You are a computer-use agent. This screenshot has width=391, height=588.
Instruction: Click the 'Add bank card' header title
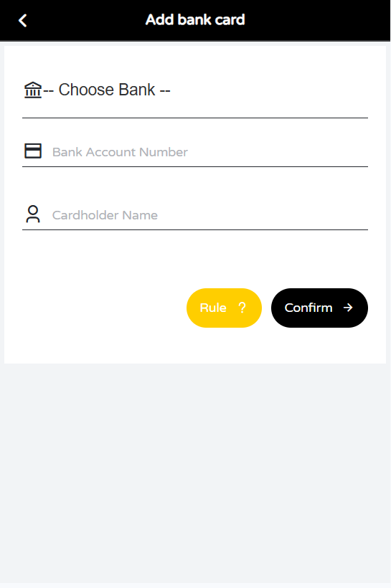click(195, 20)
